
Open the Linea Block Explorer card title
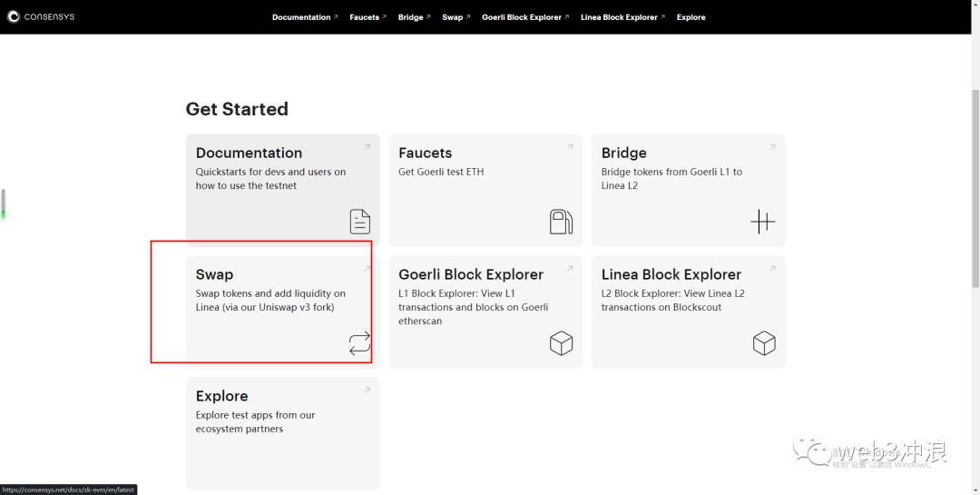pos(671,274)
